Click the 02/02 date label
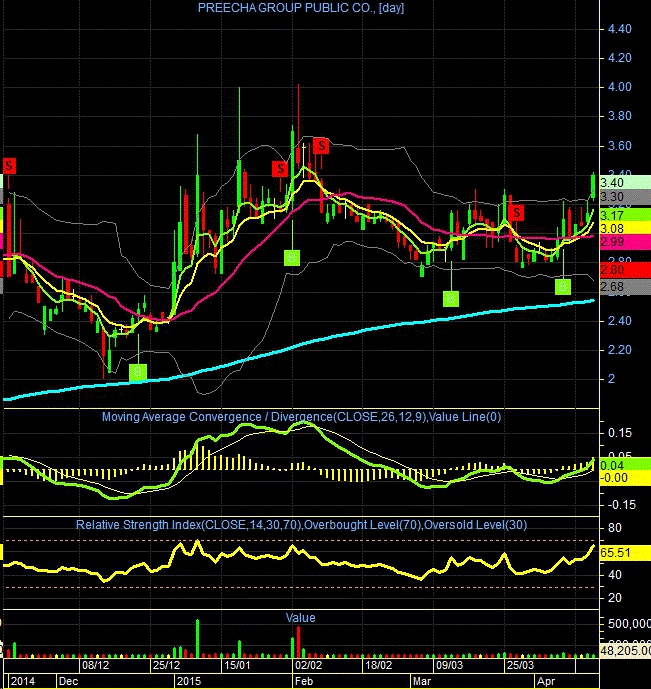The width and height of the screenshot is (651, 689). coord(307,665)
